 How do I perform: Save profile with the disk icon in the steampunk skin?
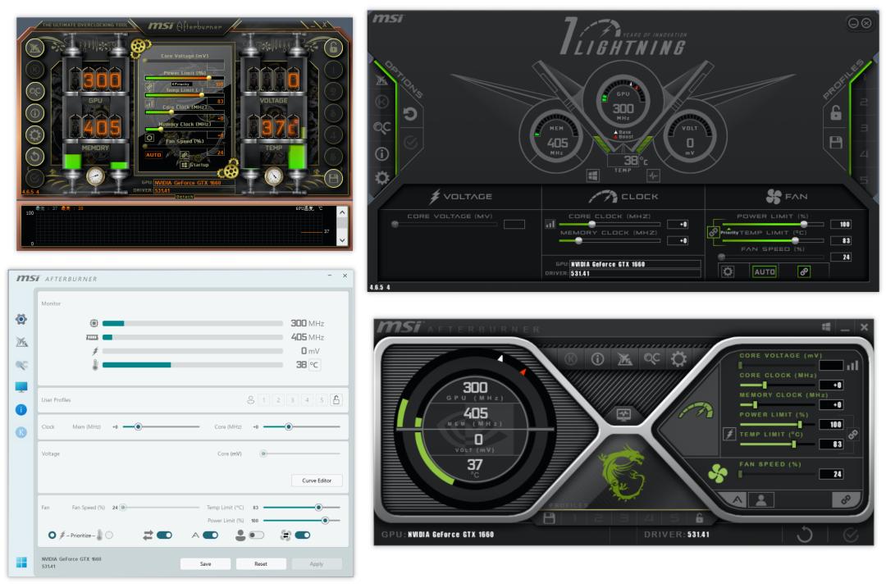333,178
